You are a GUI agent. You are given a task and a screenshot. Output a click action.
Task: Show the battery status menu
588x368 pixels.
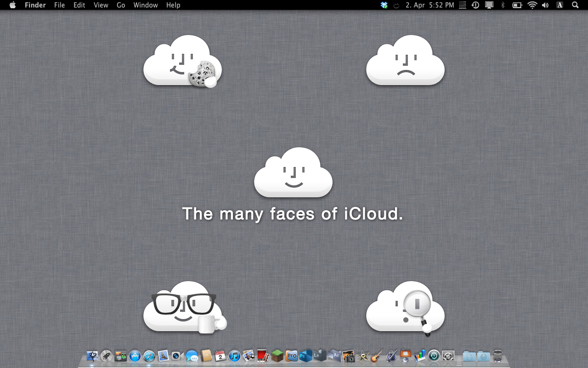(x=517, y=5)
